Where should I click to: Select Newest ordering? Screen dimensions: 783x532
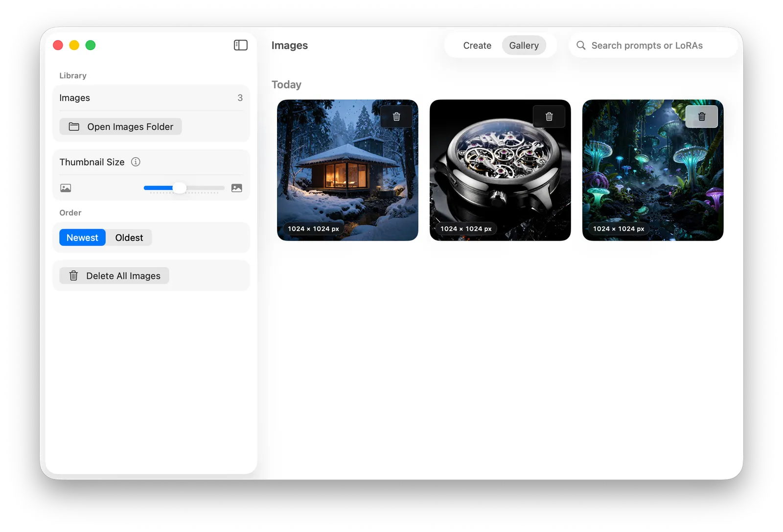coord(82,237)
